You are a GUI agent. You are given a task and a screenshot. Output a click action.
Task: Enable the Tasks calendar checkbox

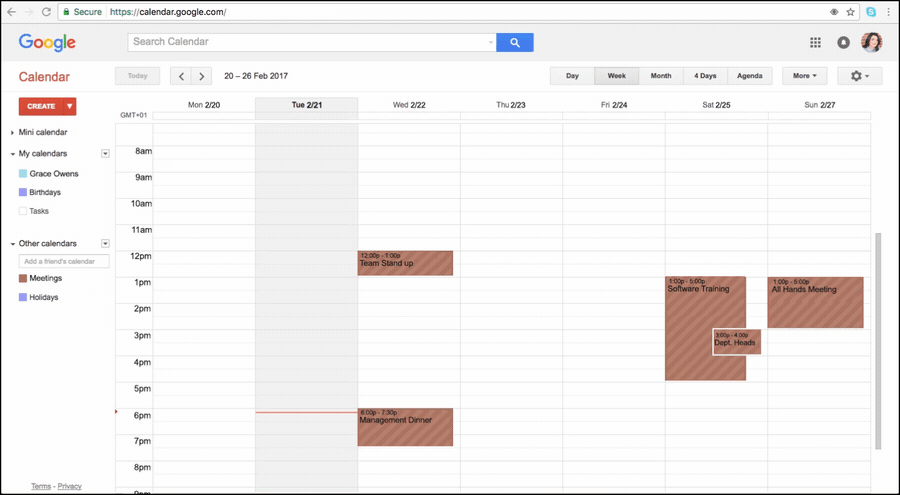point(23,211)
